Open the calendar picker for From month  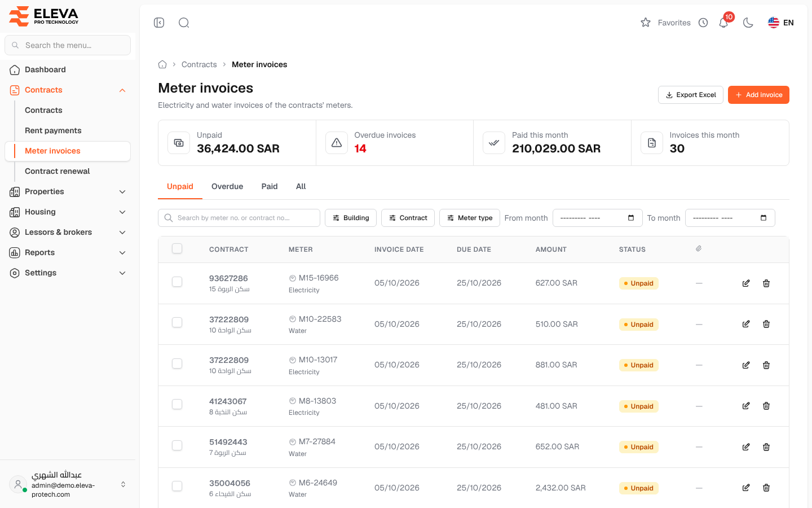click(x=631, y=218)
